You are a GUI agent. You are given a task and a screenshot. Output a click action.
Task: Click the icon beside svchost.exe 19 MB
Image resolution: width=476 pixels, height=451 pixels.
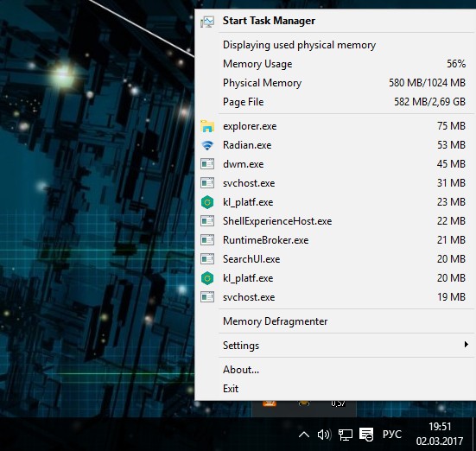(207, 297)
